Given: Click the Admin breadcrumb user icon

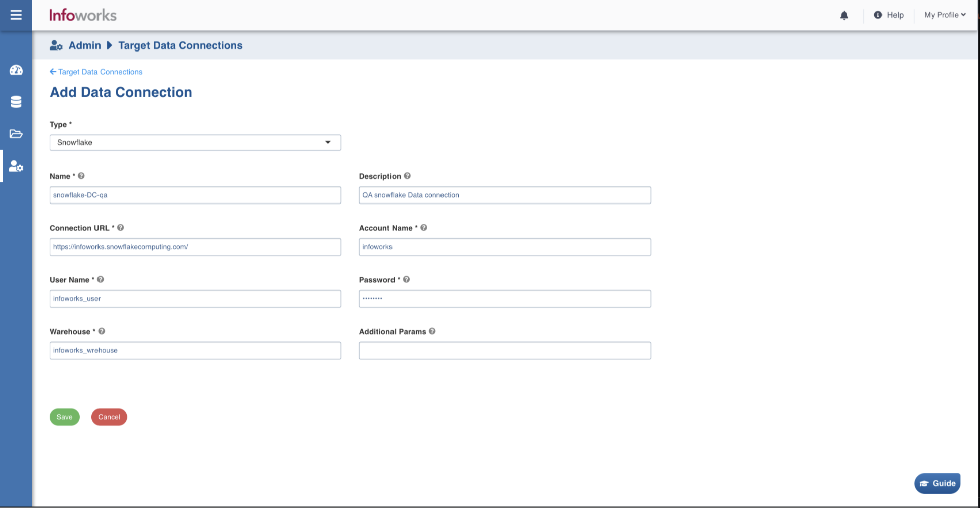Looking at the screenshot, I should (x=56, y=45).
